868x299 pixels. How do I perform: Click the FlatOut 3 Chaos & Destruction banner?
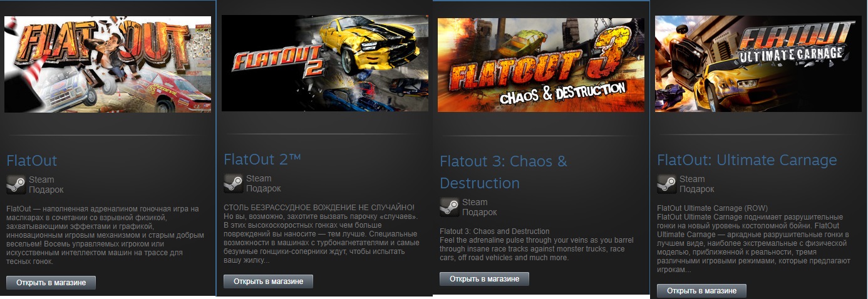coord(541,64)
